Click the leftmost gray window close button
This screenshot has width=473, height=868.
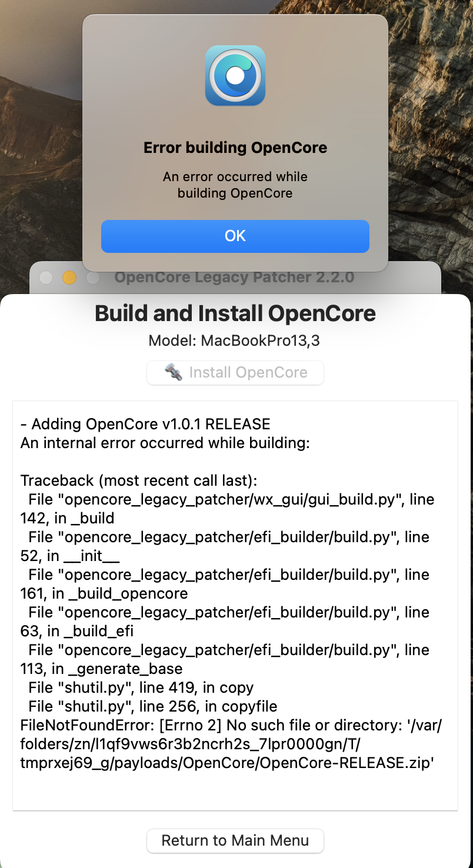point(46,278)
